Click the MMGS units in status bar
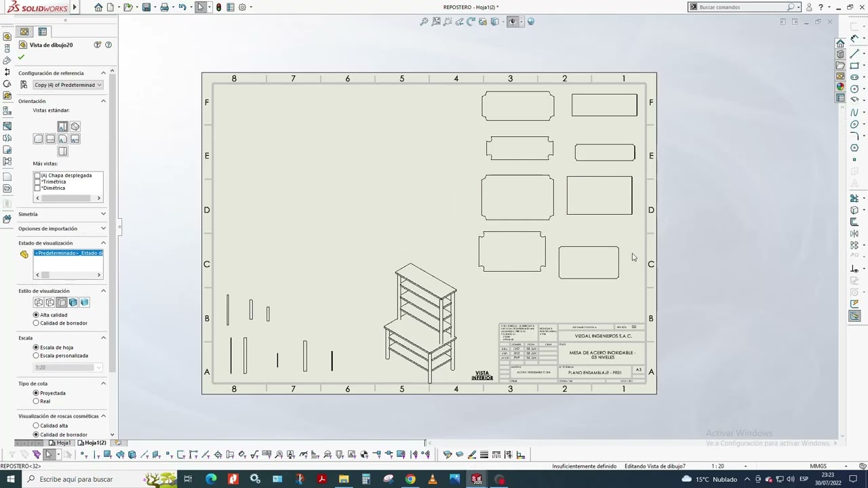The image size is (868, 488). pyautogui.click(x=818, y=466)
